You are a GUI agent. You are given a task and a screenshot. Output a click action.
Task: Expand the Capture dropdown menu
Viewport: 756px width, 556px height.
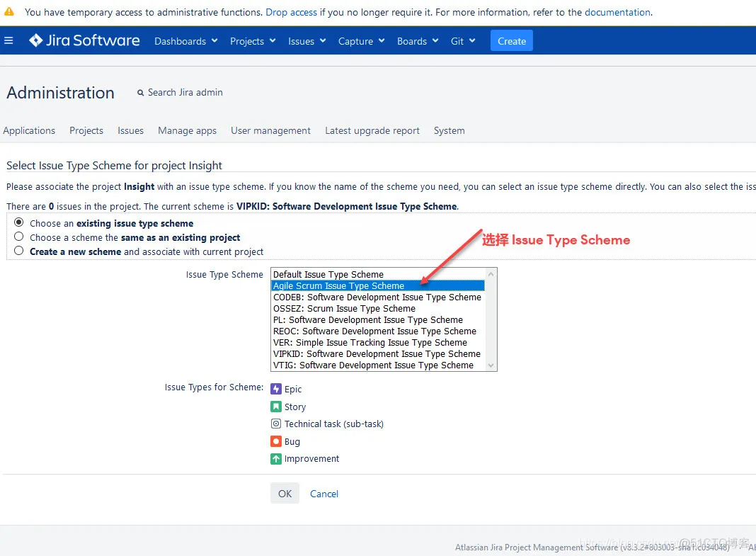tap(361, 41)
